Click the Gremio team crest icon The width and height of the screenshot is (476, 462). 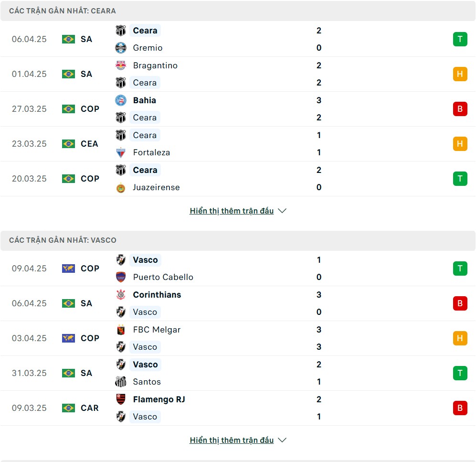coord(121,48)
